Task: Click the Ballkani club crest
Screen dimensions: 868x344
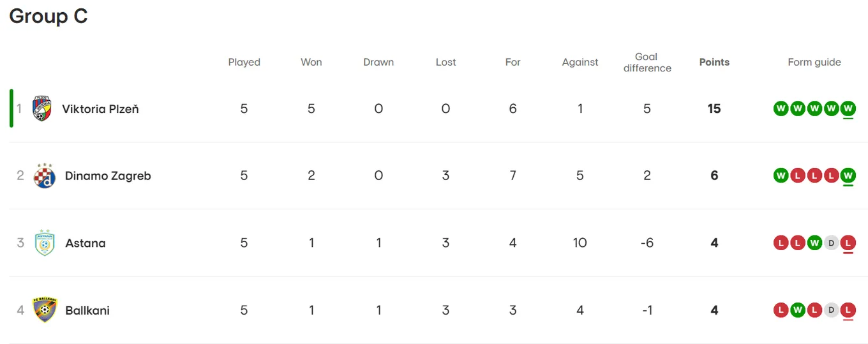Action: click(x=45, y=310)
